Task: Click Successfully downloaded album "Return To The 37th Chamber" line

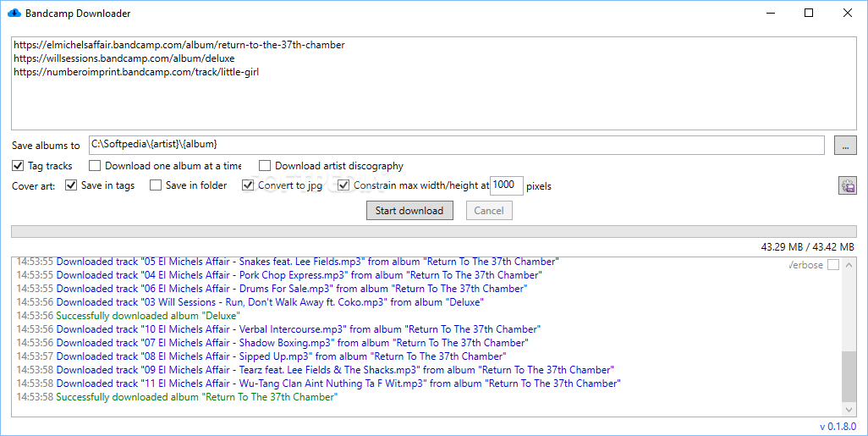Action: (177, 397)
